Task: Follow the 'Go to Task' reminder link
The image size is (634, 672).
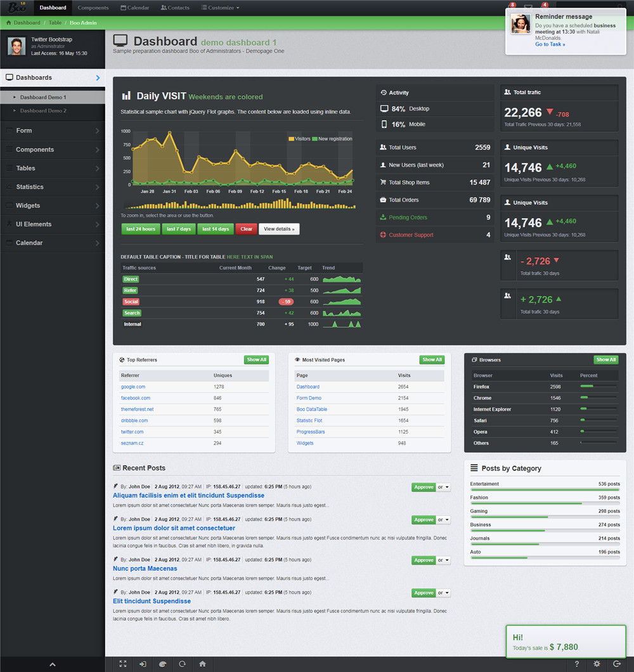Action: click(550, 44)
